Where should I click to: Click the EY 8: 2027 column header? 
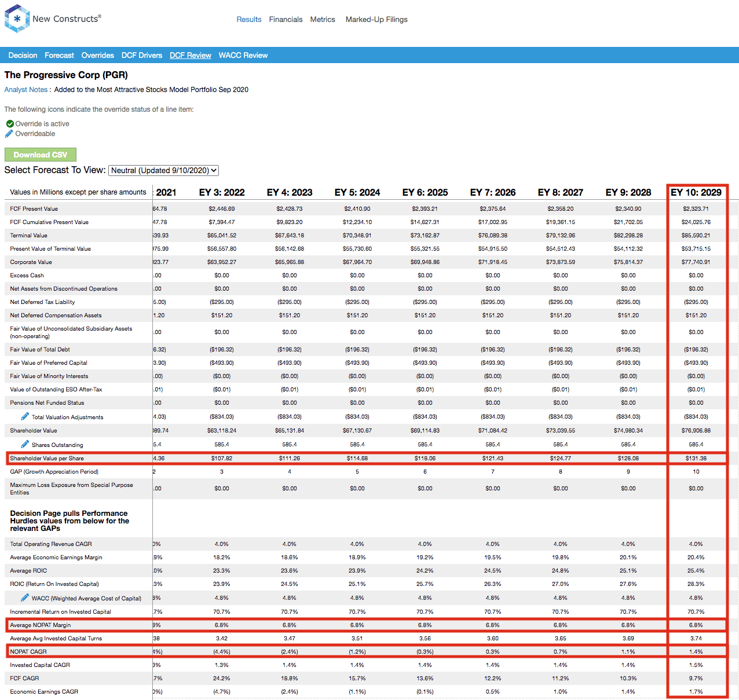pos(561,192)
